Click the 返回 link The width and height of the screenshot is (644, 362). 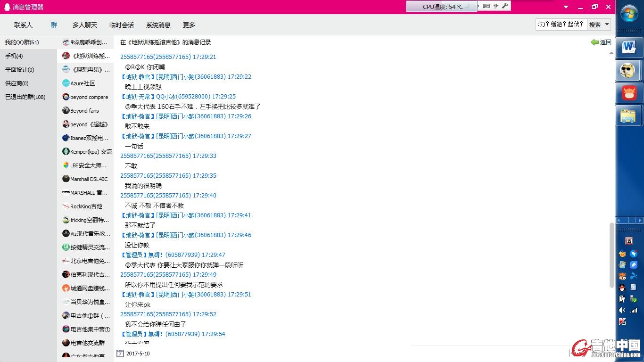pyautogui.click(x=605, y=42)
